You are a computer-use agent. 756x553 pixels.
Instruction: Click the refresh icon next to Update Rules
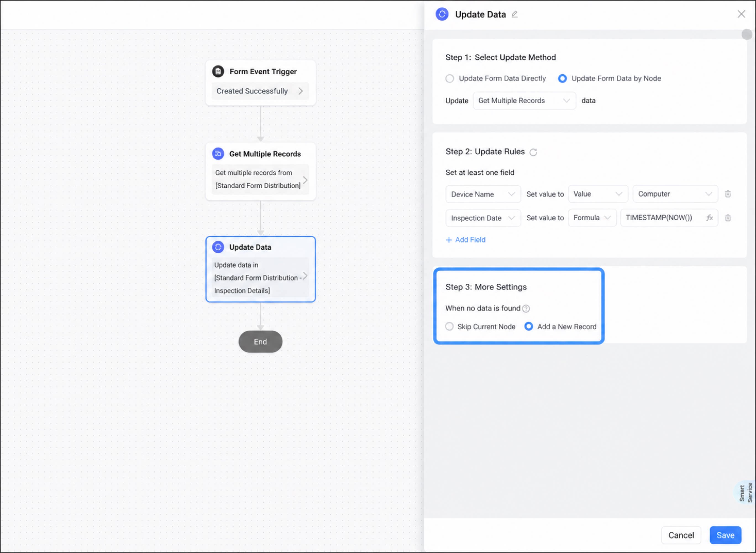tap(533, 152)
